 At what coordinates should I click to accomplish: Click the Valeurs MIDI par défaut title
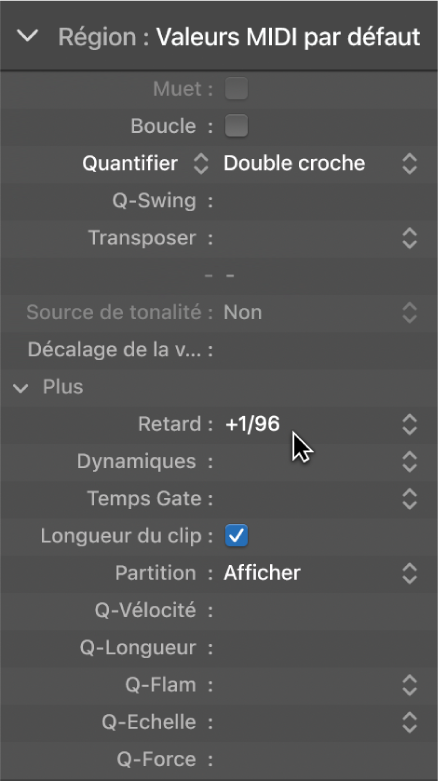click(288, 37)
